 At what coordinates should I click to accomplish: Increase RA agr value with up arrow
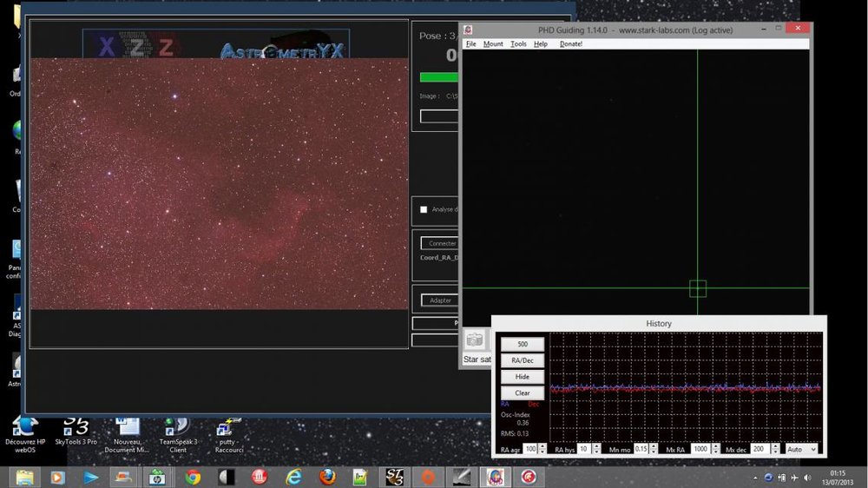pos(542,446)
